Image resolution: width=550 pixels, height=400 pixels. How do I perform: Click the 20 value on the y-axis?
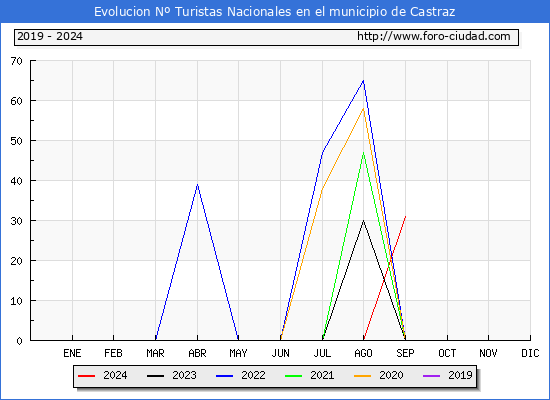[x=16, y=261]
